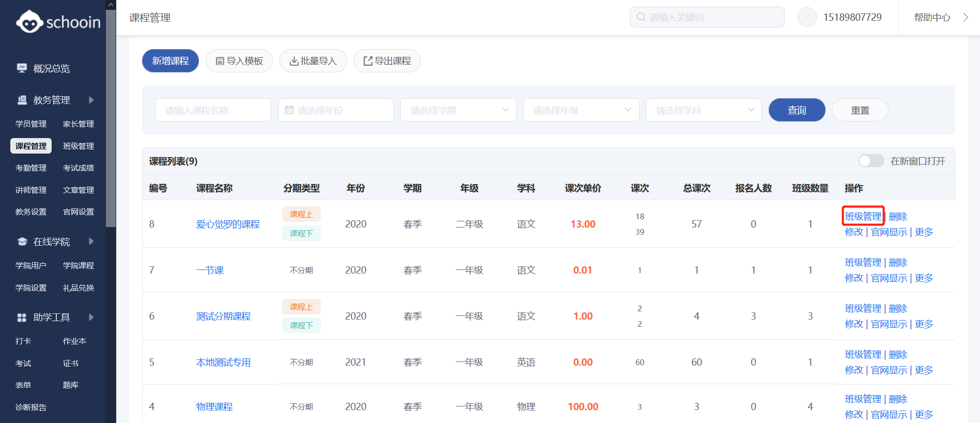Go to 学员管理 in sidebar
Screen dimensions: 980x423
pos(31,124)
